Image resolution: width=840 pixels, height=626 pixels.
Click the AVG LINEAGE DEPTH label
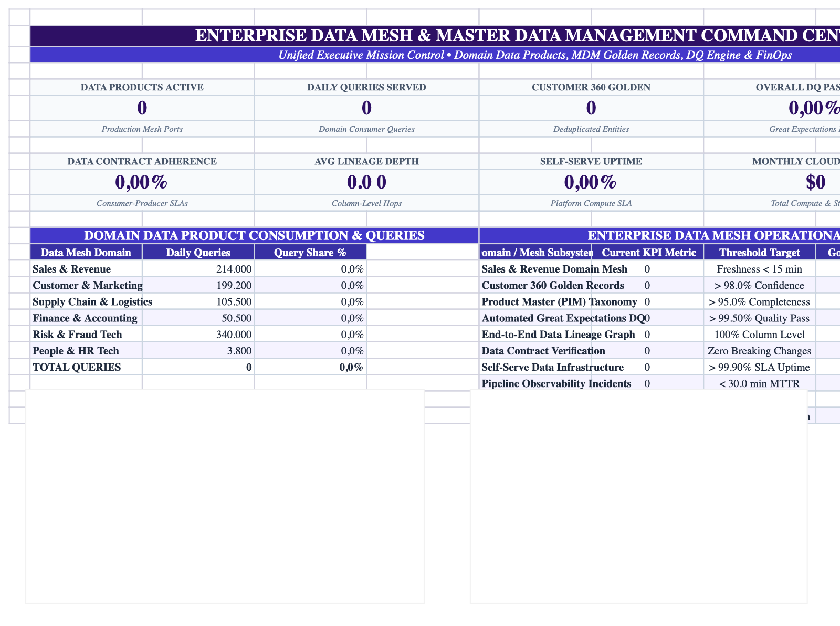coord(366,161)
